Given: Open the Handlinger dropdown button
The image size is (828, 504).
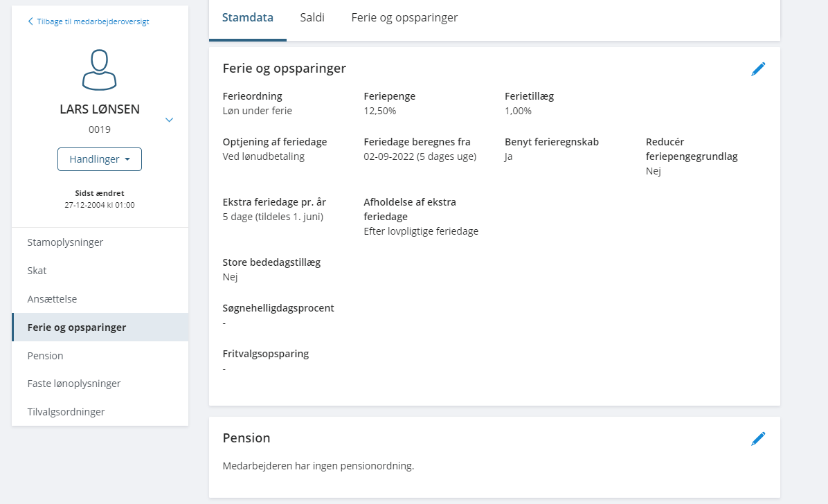Looking at the screenshot, I should [100, 159].
